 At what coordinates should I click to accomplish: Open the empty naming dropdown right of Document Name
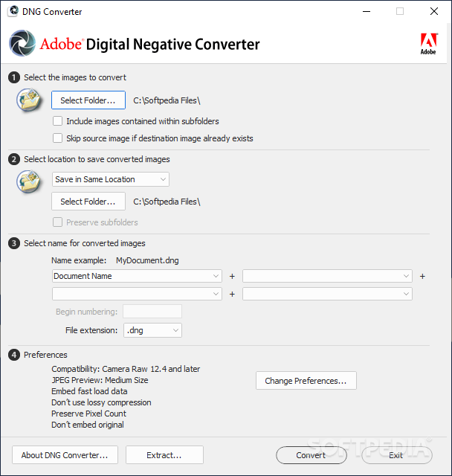327,276
